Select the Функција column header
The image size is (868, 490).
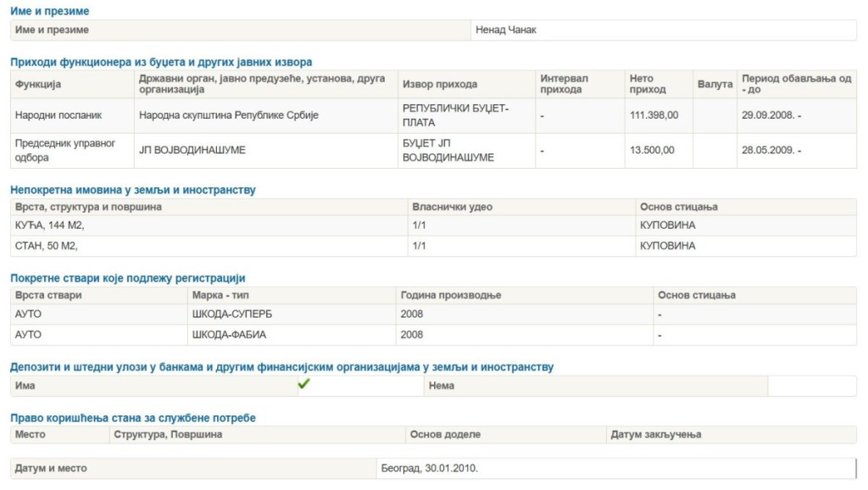[x=38, y=84]
